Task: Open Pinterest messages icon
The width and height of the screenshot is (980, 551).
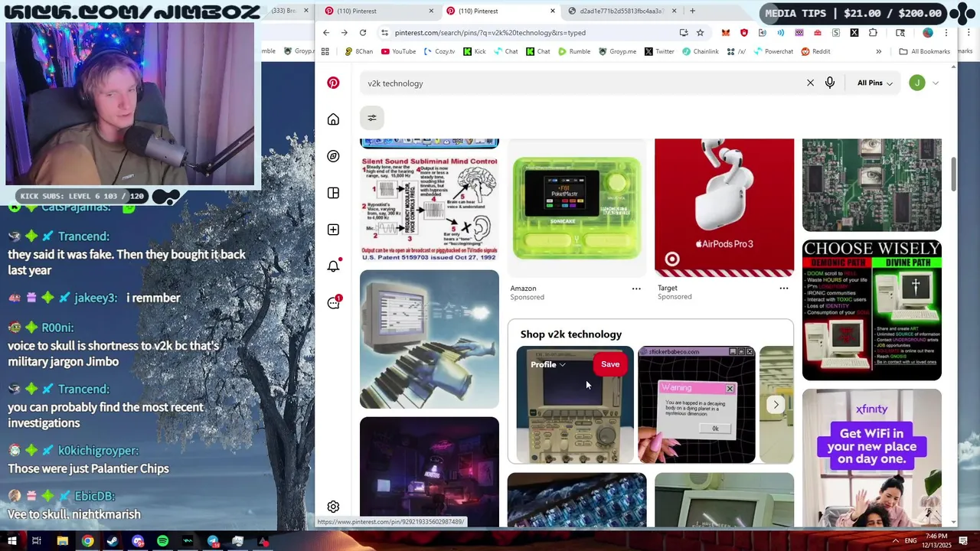Action: coord(333,303)
